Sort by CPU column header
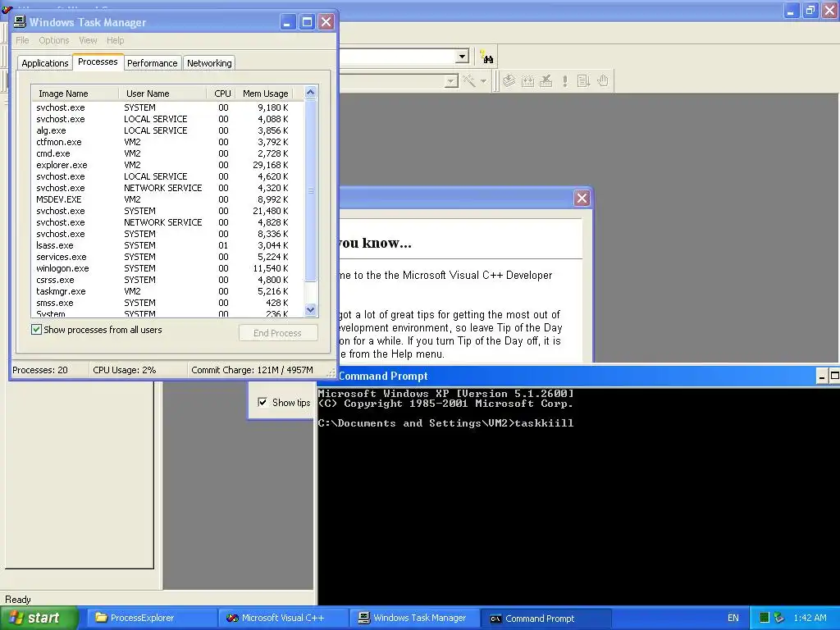Image resolution: width=840 pixels, height=630 pixels. pyautogui.click(x=221, y=94)
